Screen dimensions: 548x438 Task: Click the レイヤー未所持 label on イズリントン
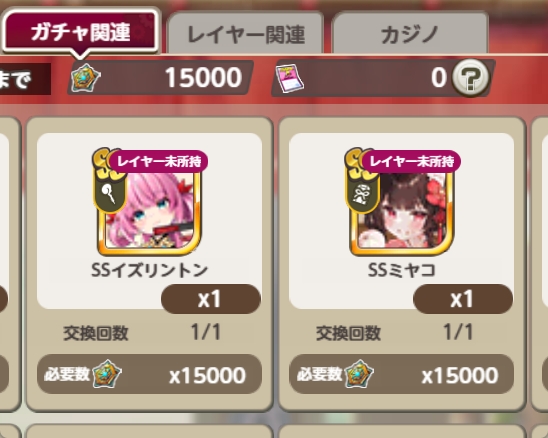pos(159,161)
